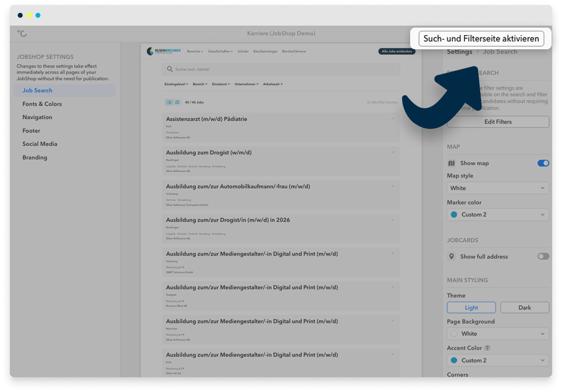The width and height of the screenshot is (562, 392).
Task: Expand the Bereich filter
Action: click(200, 84)
